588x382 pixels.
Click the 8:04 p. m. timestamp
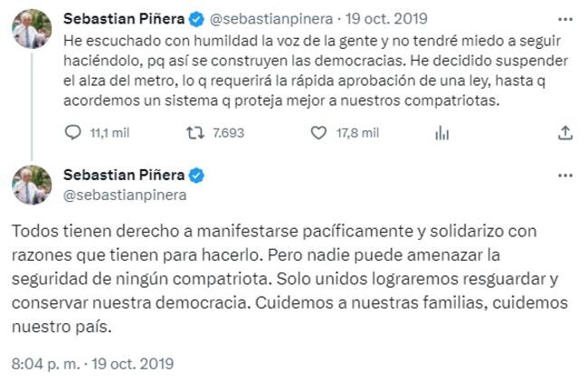coord(46,364)
